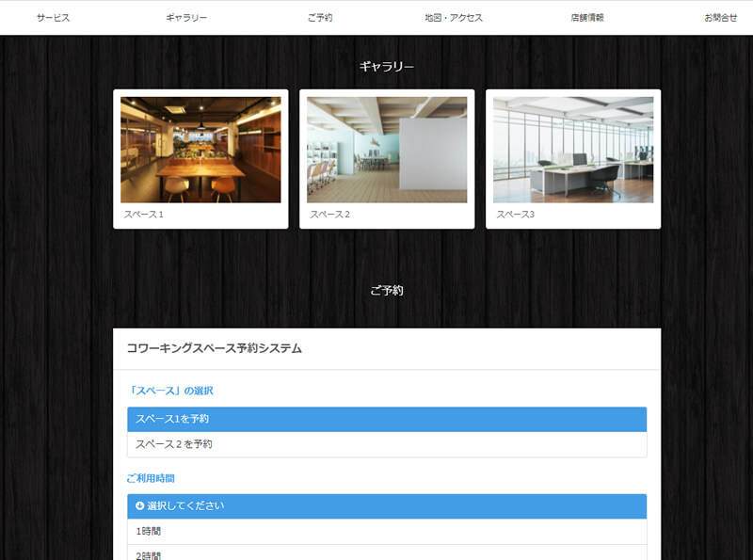View the スペース2 gallery image
This screenshot has width=753, height=560.
[387, 150]
